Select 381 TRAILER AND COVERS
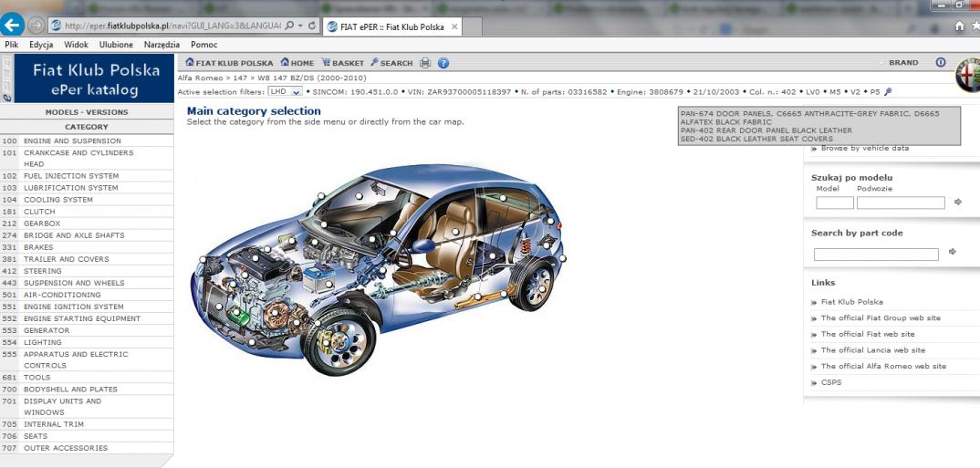 pos(87,259)
